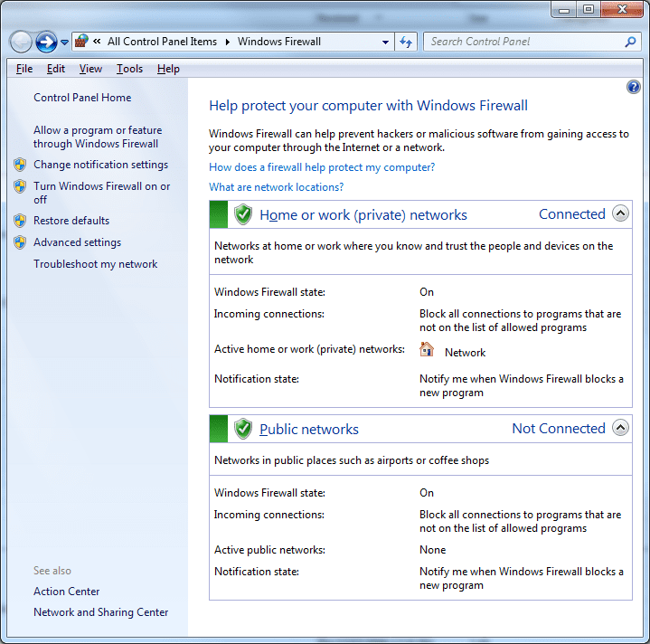Viewport: 650px width, 644px height.
Task: Click the Refresh button next to address bar
Action: click(x=406, y=42)
